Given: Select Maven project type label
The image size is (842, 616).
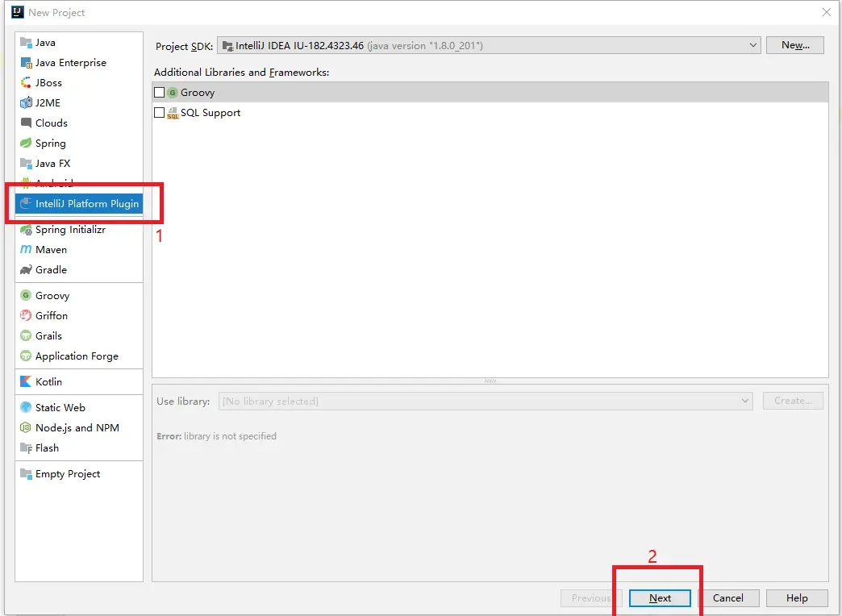Looking at the screenshot, I should coord(51,250).
